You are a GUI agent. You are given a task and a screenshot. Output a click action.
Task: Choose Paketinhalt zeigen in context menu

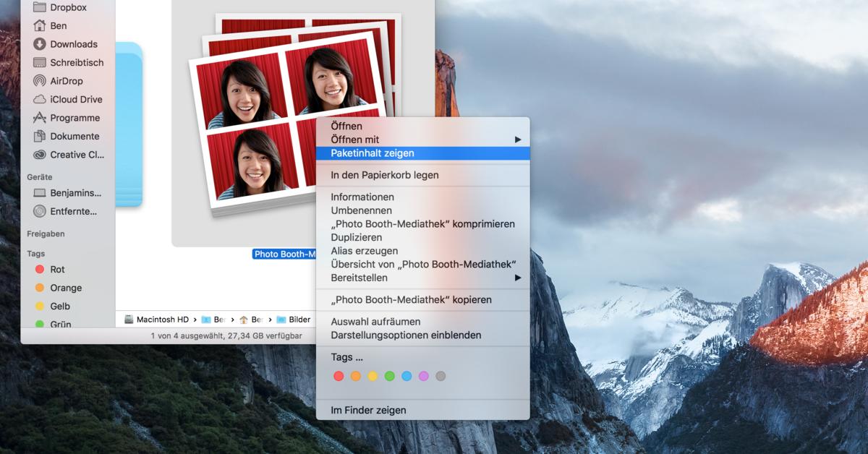(423, 153)
